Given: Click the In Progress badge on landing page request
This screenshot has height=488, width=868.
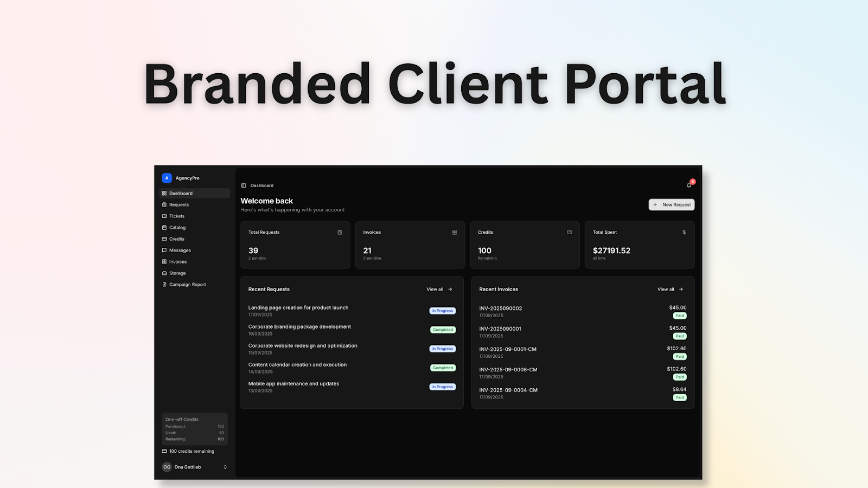Looking at the screenshot, I should [x=442, y=310].
